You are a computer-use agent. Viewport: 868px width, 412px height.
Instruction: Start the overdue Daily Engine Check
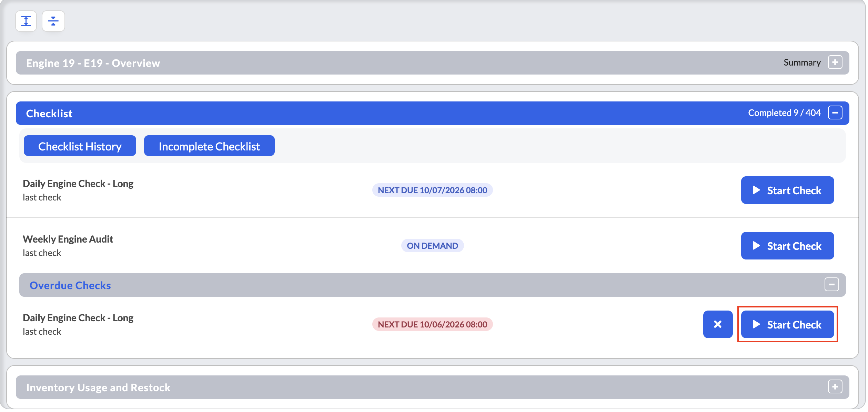tap(787, 325)
